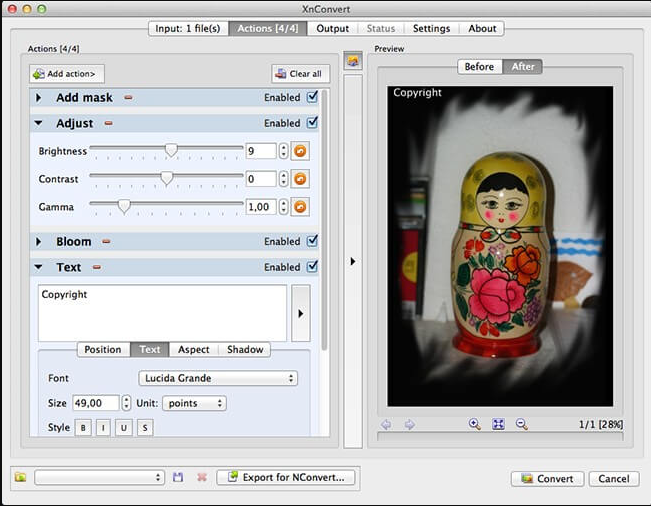Image resolution: width=651 pixels, height=506 pixels.
Task: Fit preview image to window
Action: click(x=498, y=424)
